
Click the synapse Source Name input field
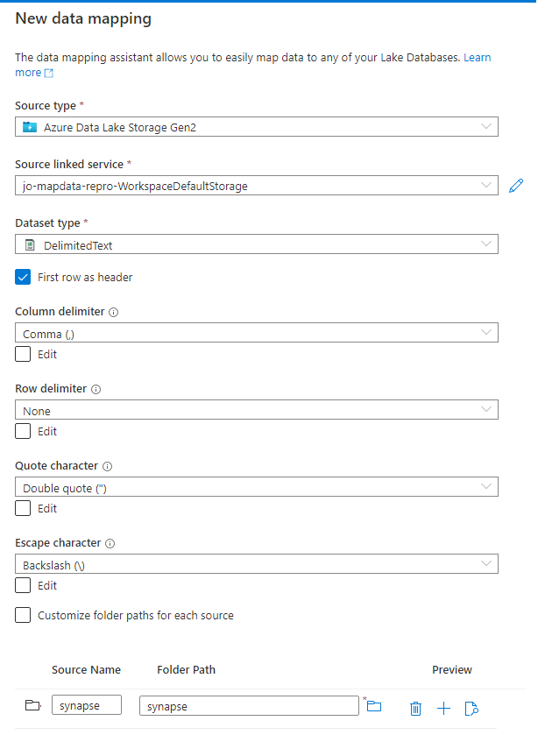[x=86, y=704]
